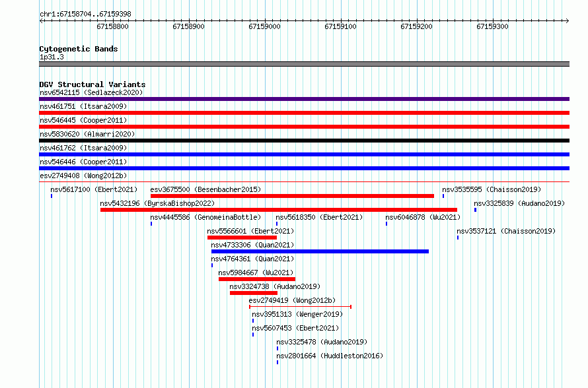The width and height of the screenshot is (588, 388).
Task: Click the blue tick under nsv5617100
Action: point(52,196)
